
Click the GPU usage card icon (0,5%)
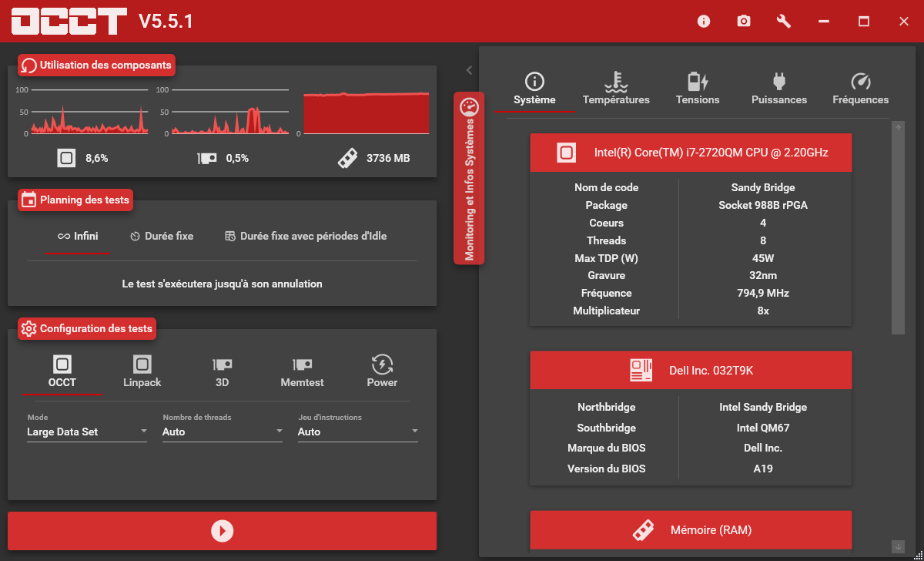click(206, 158)
